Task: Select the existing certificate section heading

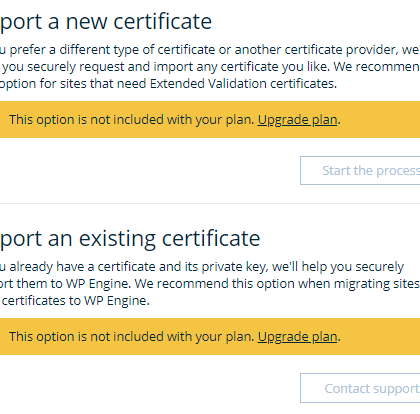Action: point(130,239)
